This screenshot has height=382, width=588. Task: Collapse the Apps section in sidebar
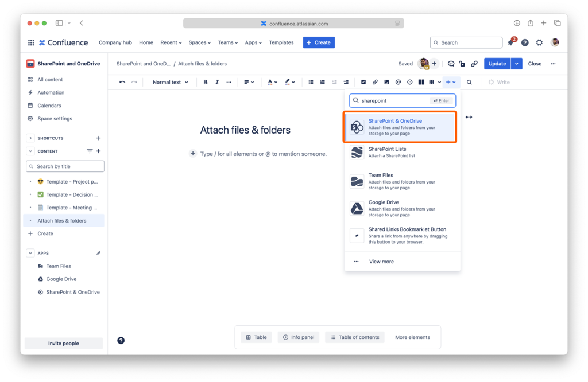pos(30,253)
